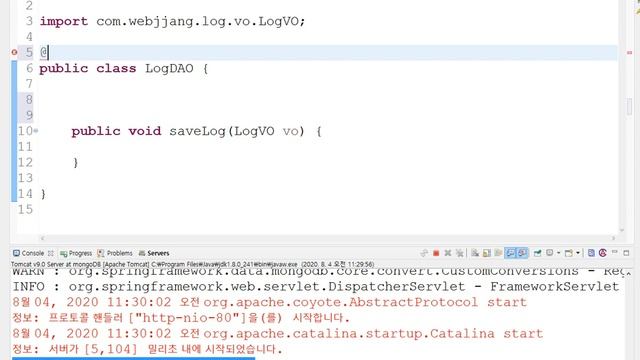The height and width of the screenshot is (360, 640).
Task: Collapse the saveLog method at line 10
Action: (36, 131)
